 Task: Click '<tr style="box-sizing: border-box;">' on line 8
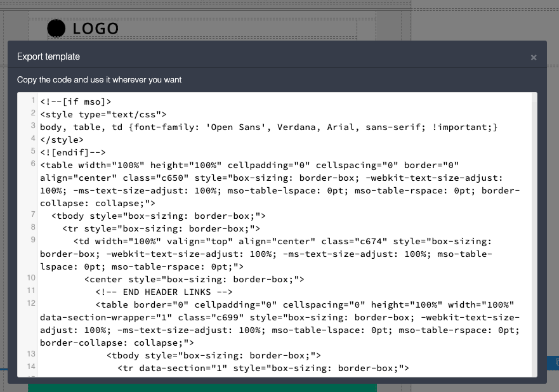point(161,229)
